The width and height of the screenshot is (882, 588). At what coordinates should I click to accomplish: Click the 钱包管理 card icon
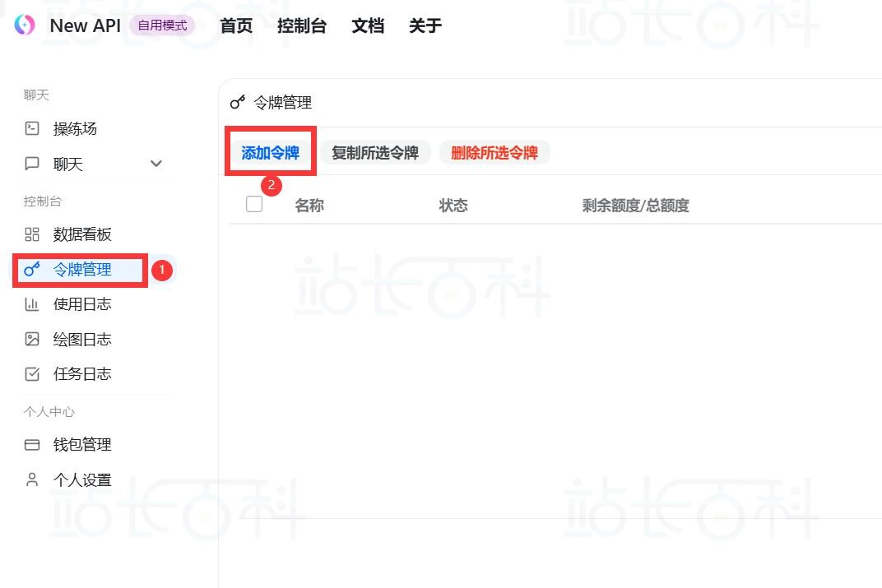(x=32, y=445)
